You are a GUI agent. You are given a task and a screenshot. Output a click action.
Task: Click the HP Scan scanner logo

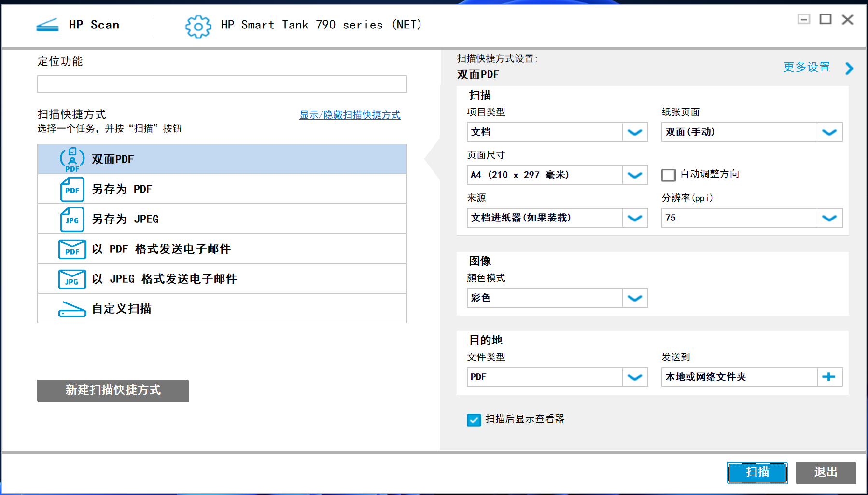[x=47, y=24]
